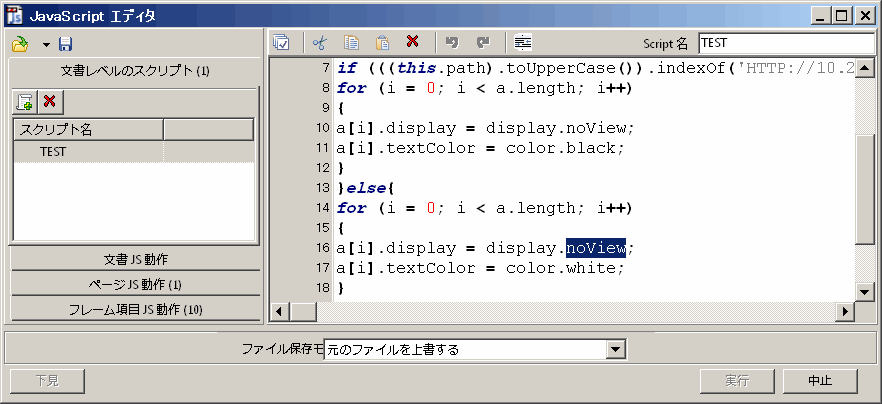Click the highlighted noView on line 16

click(x=596, y=248)
